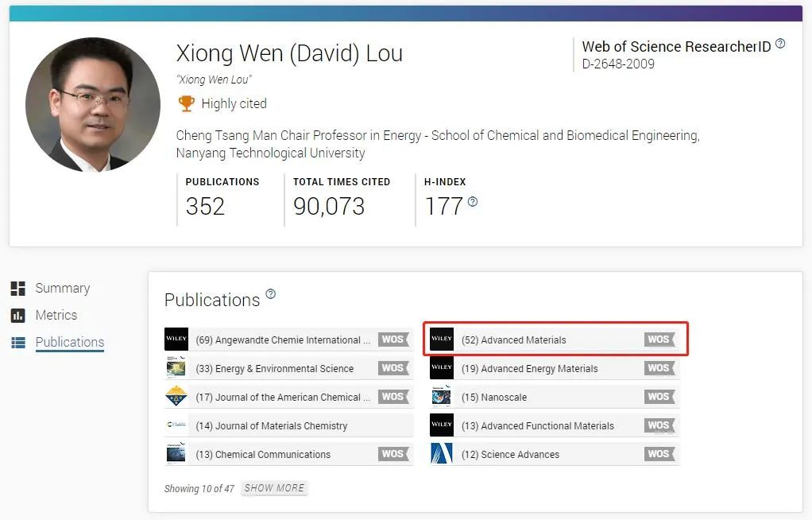Select the Nanoscale journal entry
Viewport: 812px width, 520px height.
pos(555,397)
